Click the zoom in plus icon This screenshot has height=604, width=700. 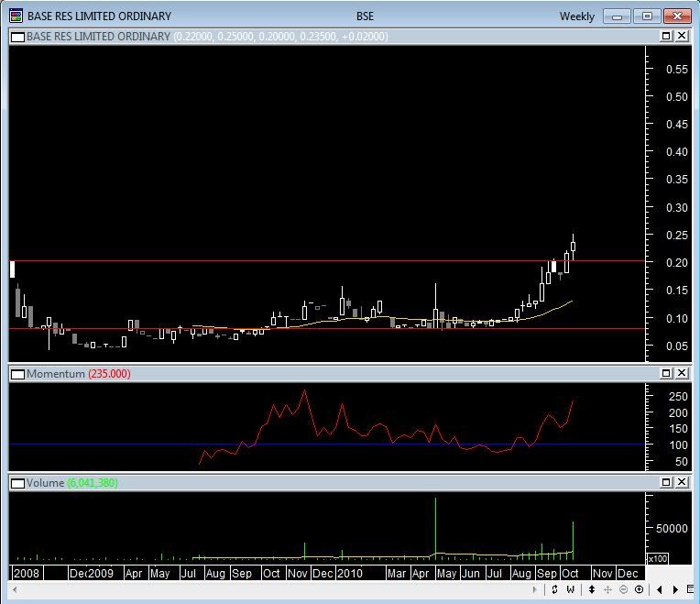pos(639,589)
